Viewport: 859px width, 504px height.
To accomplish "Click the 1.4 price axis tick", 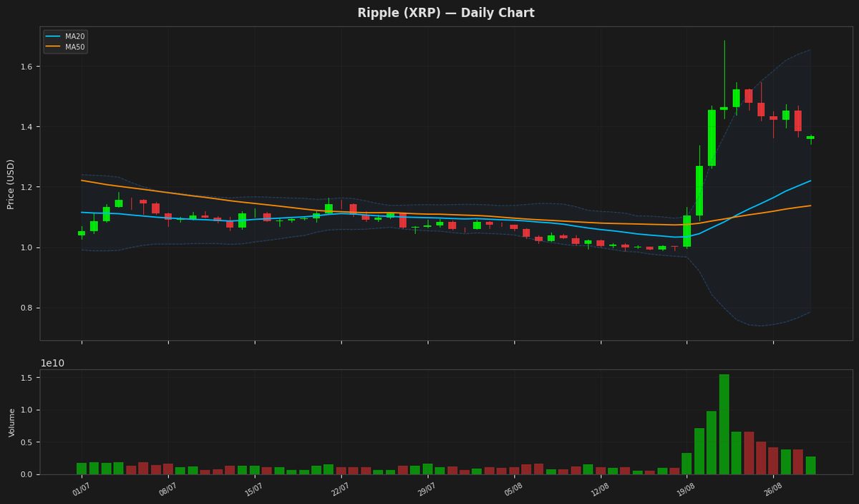I will 27,127.
